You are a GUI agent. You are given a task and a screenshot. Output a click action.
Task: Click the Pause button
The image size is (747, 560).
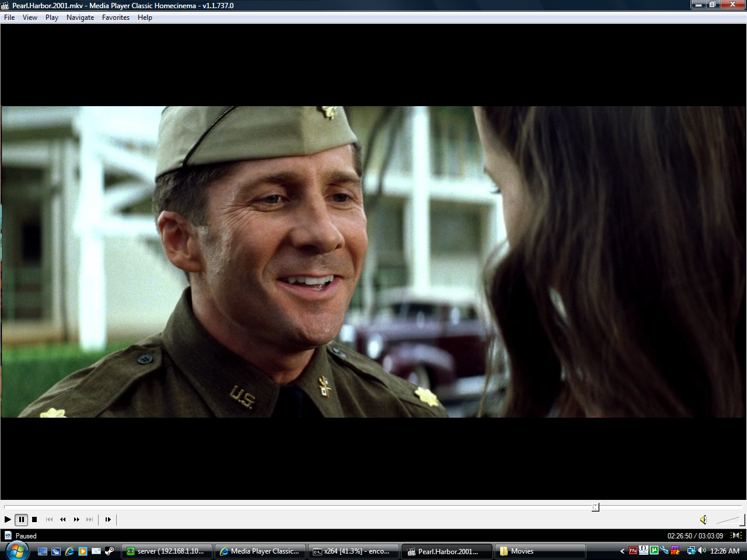[x=21, y=519]
